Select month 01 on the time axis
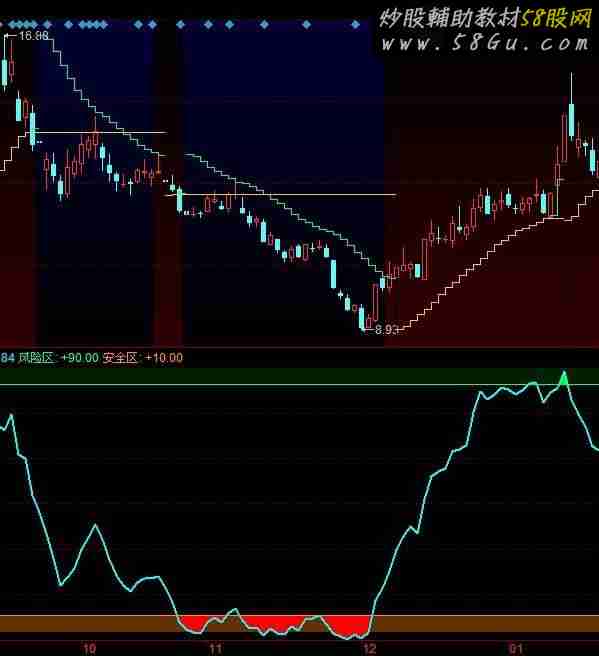The width and height of the screenshot is (599, 656). (x=516, y=649)
